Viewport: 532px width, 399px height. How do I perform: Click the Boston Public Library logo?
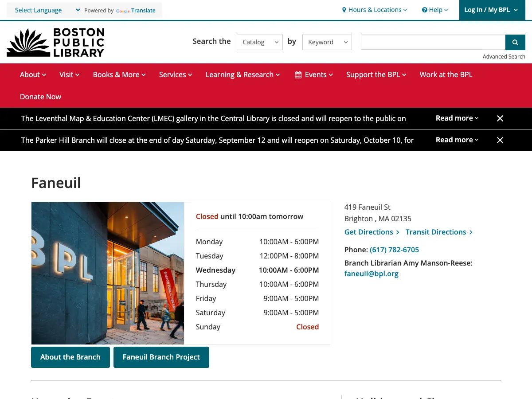coord(55,42)
